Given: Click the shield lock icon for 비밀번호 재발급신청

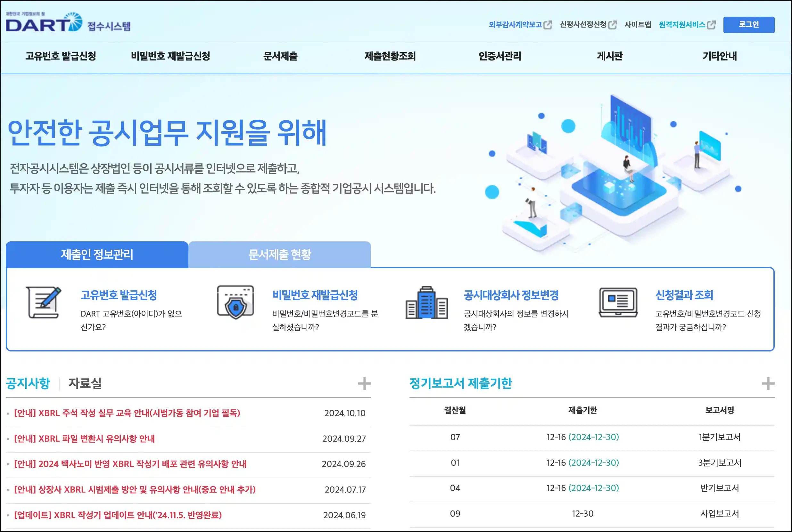Looking at the screenshot, I should tap(235, 302).
